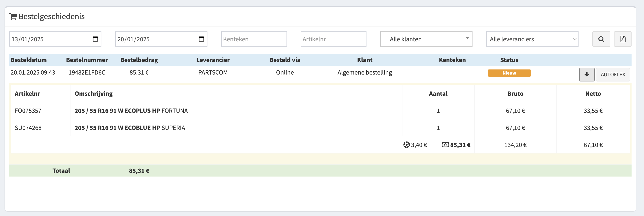Click the orange Nieuw status badge
This screenshot has width=644, height=216.
click(x=509, y=73)
